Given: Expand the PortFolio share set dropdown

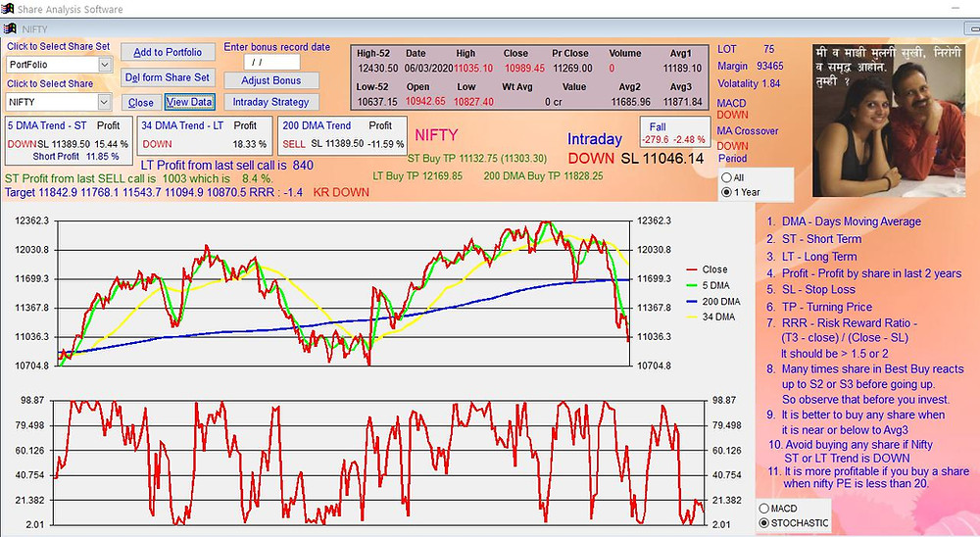Looking at the screenshot, I should (105, 65).
